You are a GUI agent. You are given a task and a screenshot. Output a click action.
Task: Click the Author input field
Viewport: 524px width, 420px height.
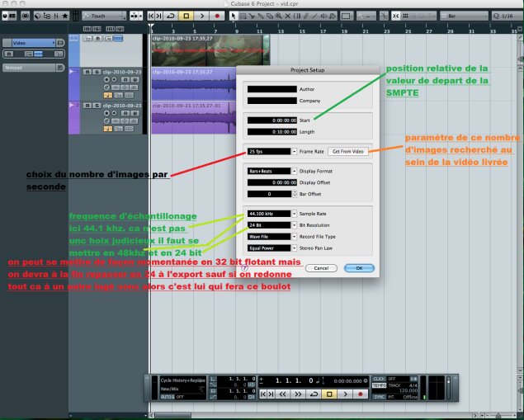[x=271, y=89]
